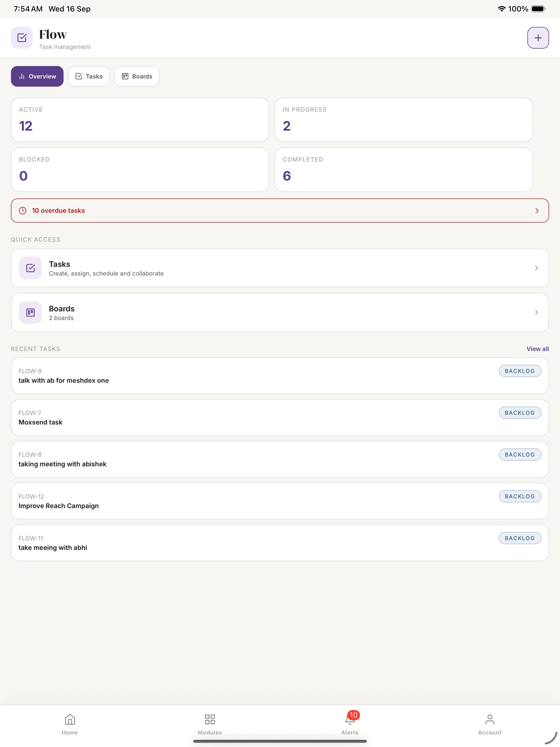Open task FLOW-9 talk with ab for meshdex one
The height and width of the screenshot is (747, 560).
[x=280, y=376]
